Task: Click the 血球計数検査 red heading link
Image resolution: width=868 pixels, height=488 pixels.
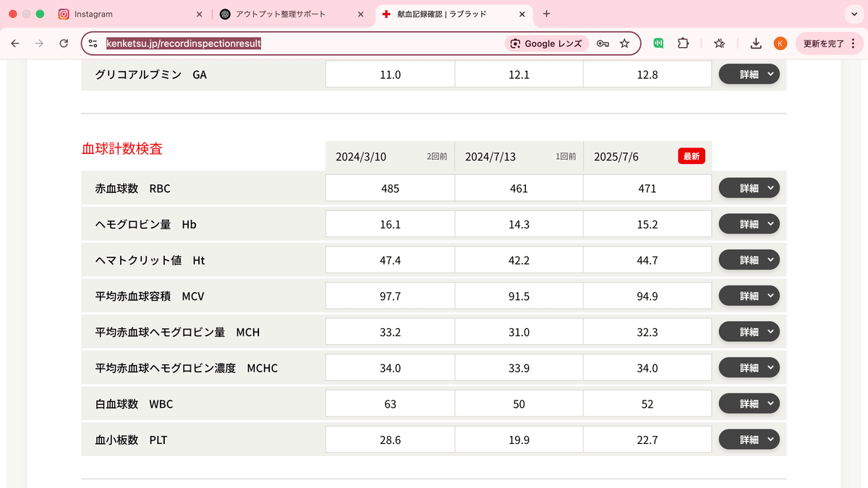Action: (x=122, y=148)
